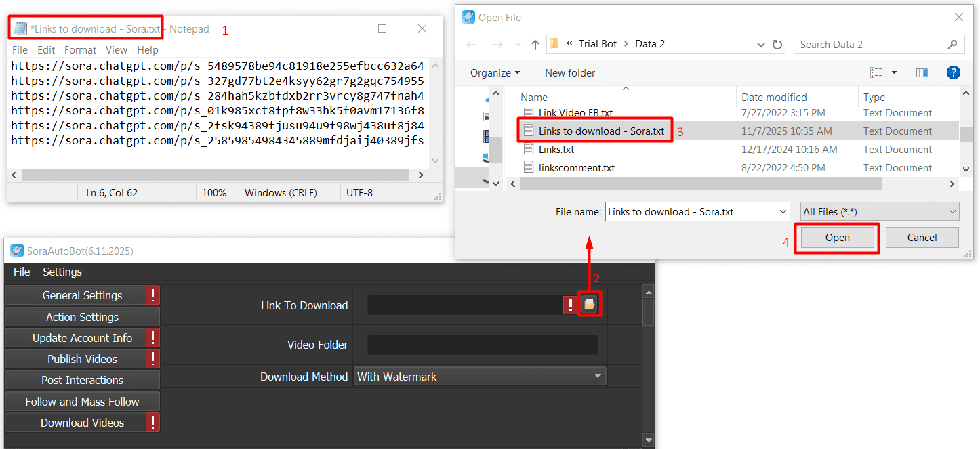Open Notepad's Format menu

(80, 50)
